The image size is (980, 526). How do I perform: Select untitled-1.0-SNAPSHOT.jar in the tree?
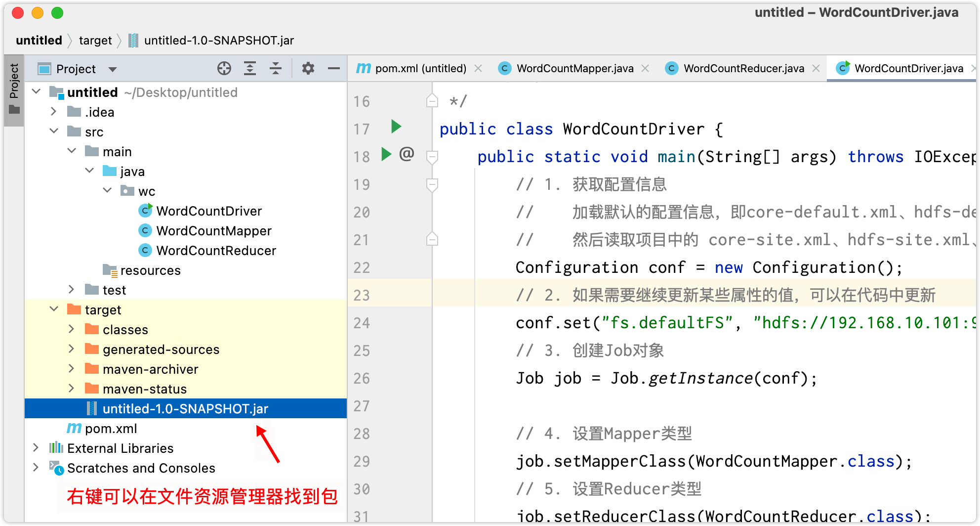[x=185, y=408]
